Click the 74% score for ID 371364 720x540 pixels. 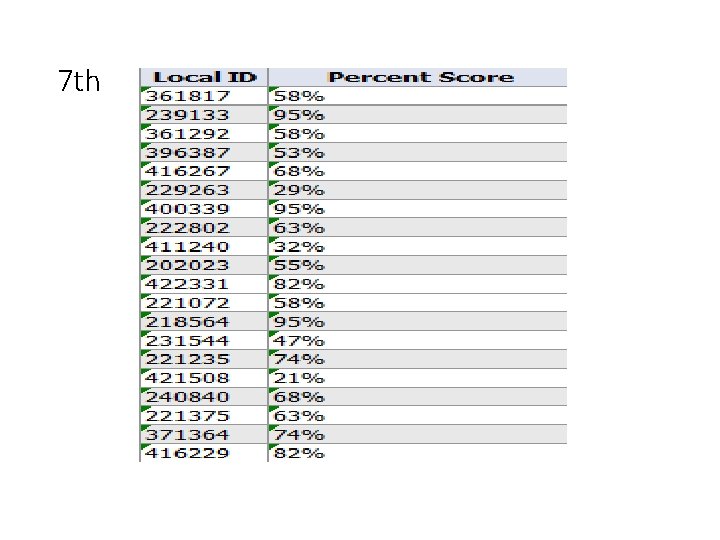click(x=418, y=434)
